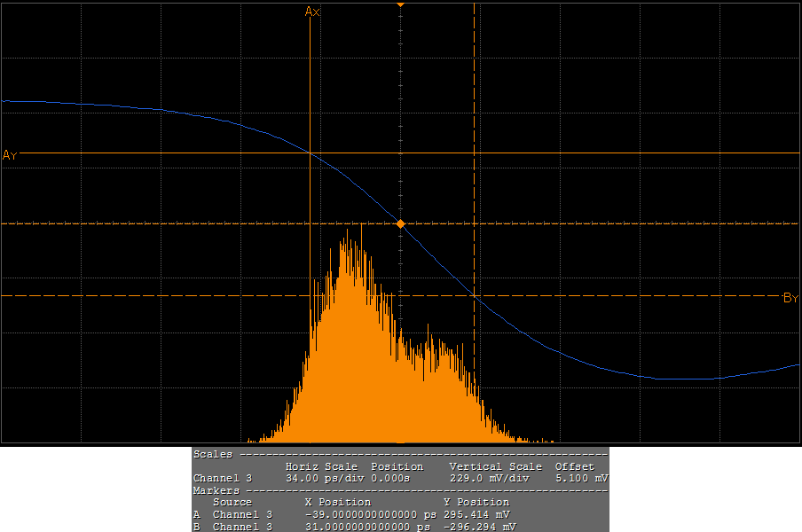Click the Ax marker label at top

point(312,12)
